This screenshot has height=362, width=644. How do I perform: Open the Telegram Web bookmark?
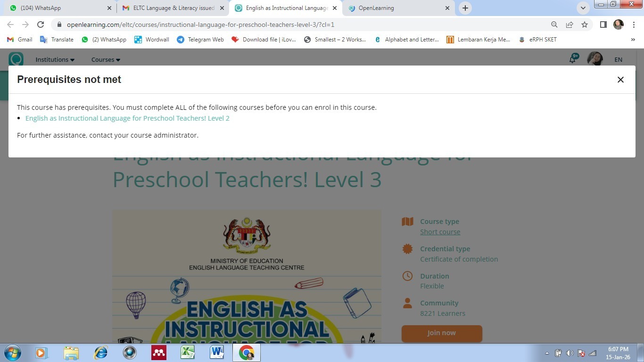200,40
